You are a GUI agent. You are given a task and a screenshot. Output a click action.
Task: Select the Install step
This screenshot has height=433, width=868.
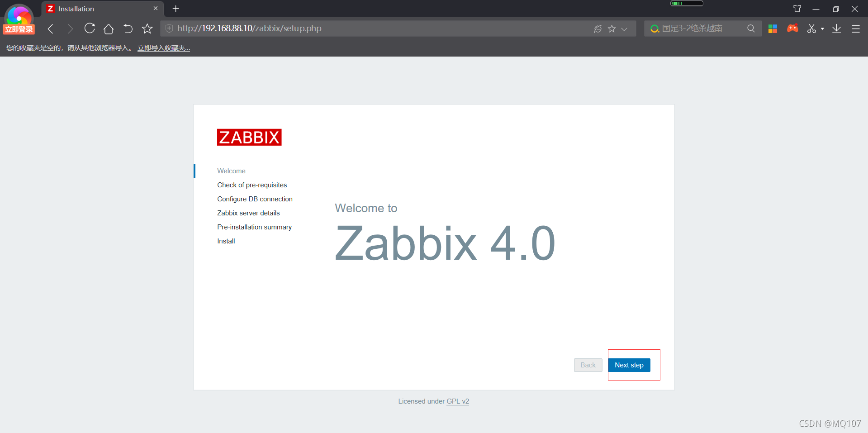(226, 241)
